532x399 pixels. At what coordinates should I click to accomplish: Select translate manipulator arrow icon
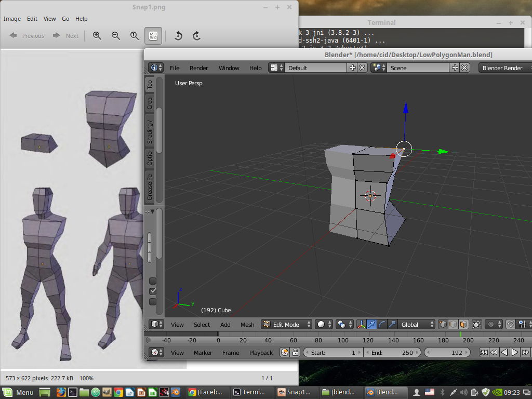(371, 324)
